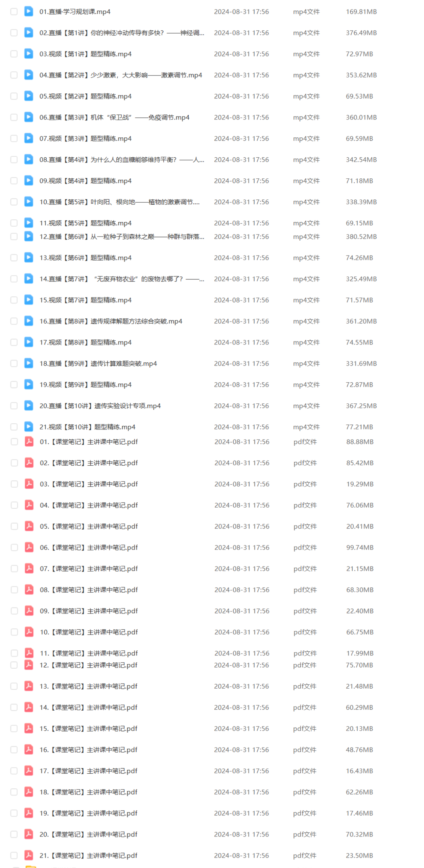Click the PDF icon for 06.【课堂笔记】主讲课中笔记.pdf
The width and height of the screenshot is (424, 868).
click(x=29, y=547)
